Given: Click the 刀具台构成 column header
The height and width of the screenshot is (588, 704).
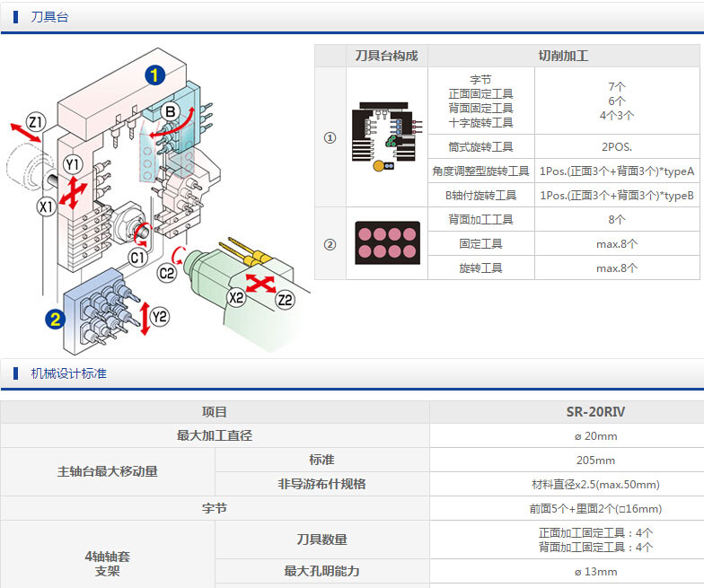Looking at the screenshot, I should 386,56.
